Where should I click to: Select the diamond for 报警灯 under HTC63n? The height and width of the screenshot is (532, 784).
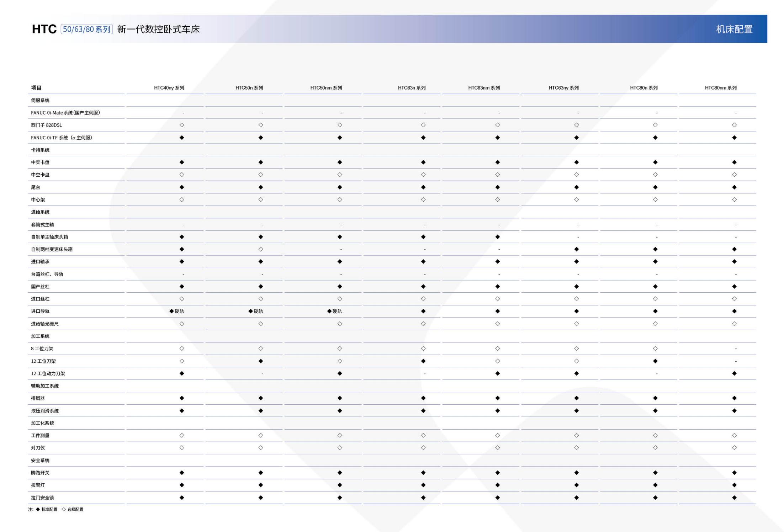[423, 485]
